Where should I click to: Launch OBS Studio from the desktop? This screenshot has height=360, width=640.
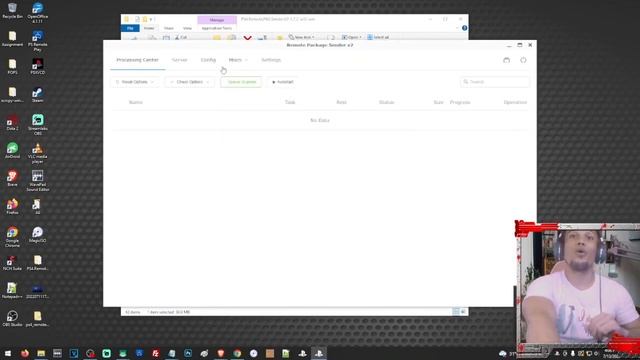[12, 318]
